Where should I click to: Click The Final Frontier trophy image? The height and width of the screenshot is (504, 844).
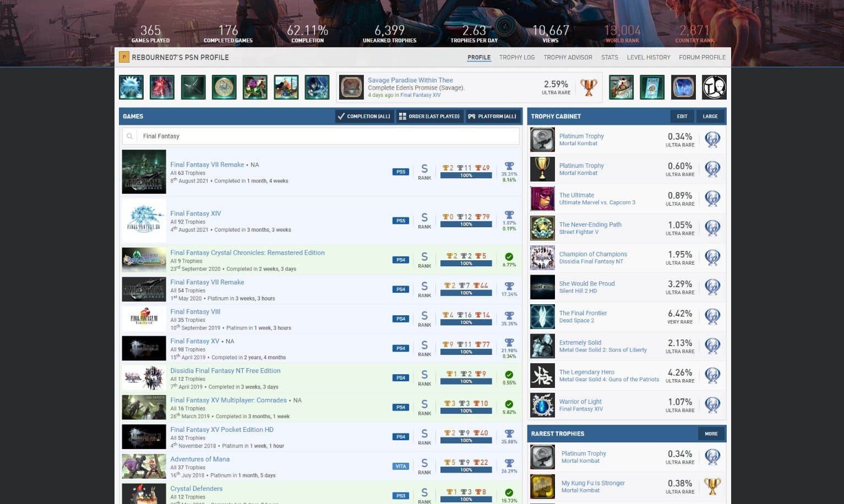(x=542, y=316)
